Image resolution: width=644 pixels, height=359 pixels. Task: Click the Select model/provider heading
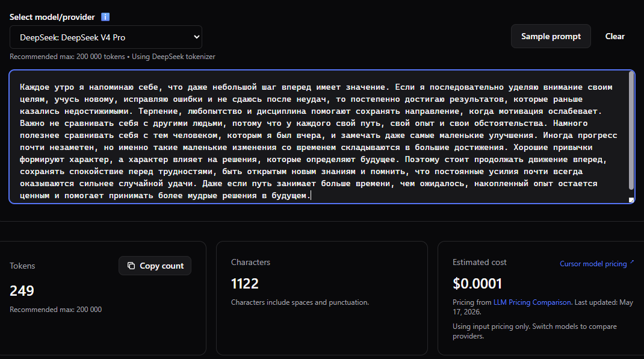(52, 17)
